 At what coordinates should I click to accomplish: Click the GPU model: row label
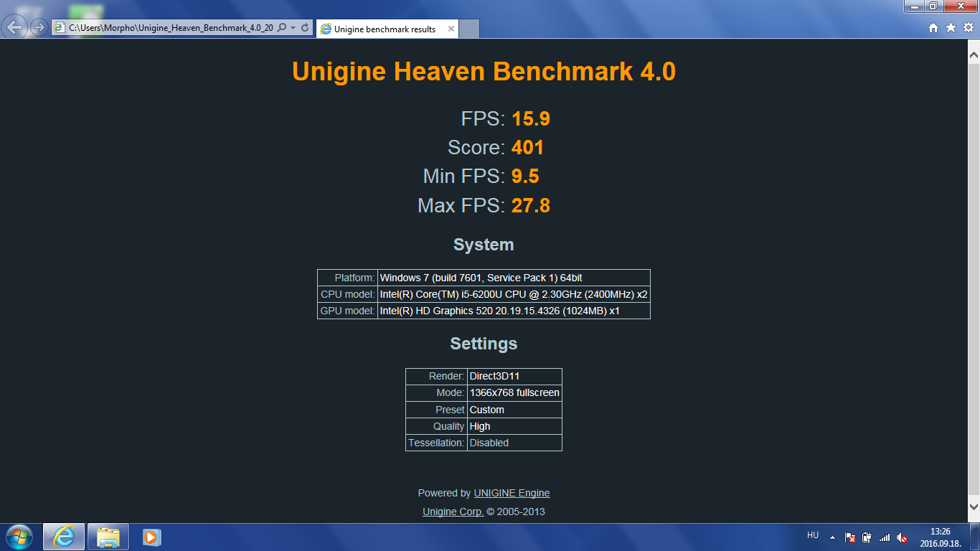[347, 311]
